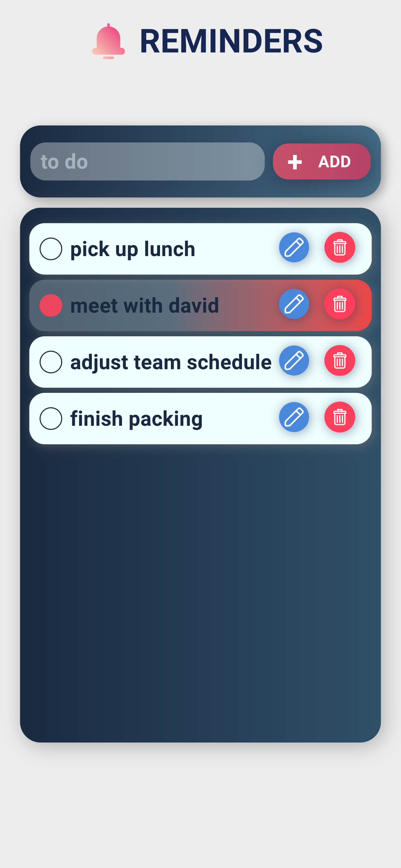This screenshot has height=868, width=401.
Task: Check off 'finish packing' circle
Action: coord(51,419)
